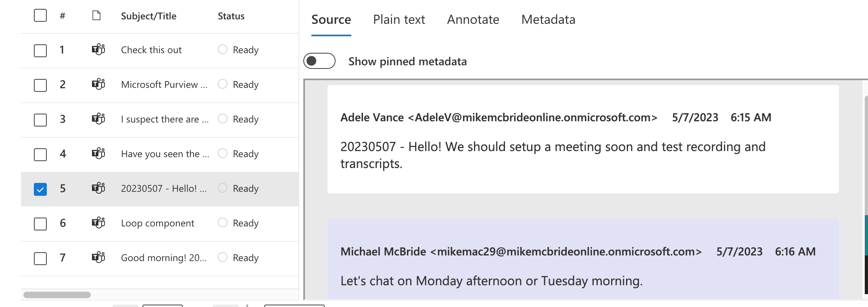
Task: Click the Teams icon in row 4
Action: pos(98,153)
